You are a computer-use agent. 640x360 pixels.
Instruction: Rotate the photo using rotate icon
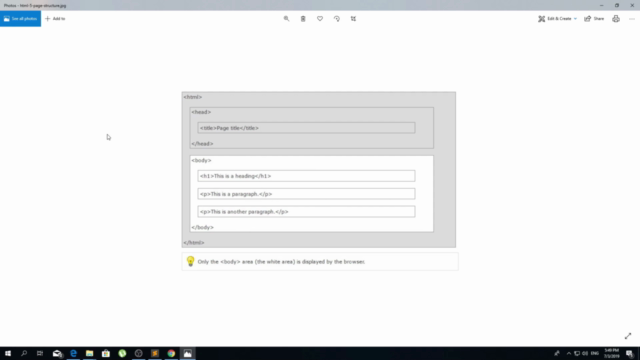click(x=337, y=19)
